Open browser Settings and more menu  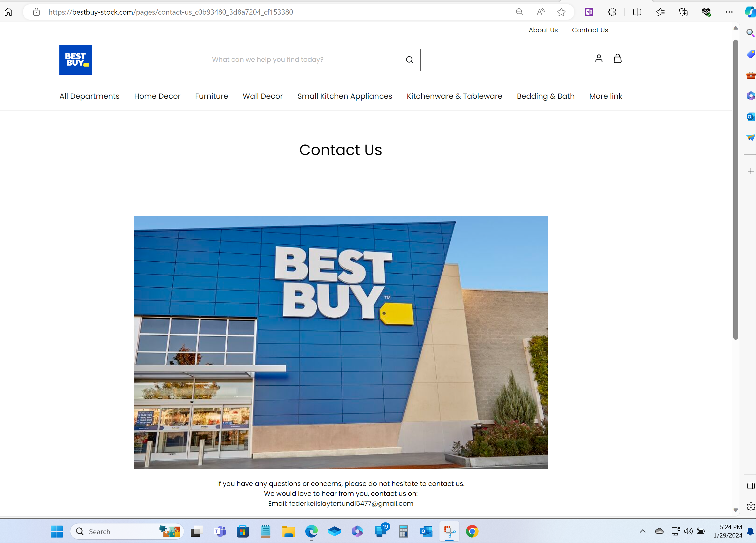click(729, 12)
